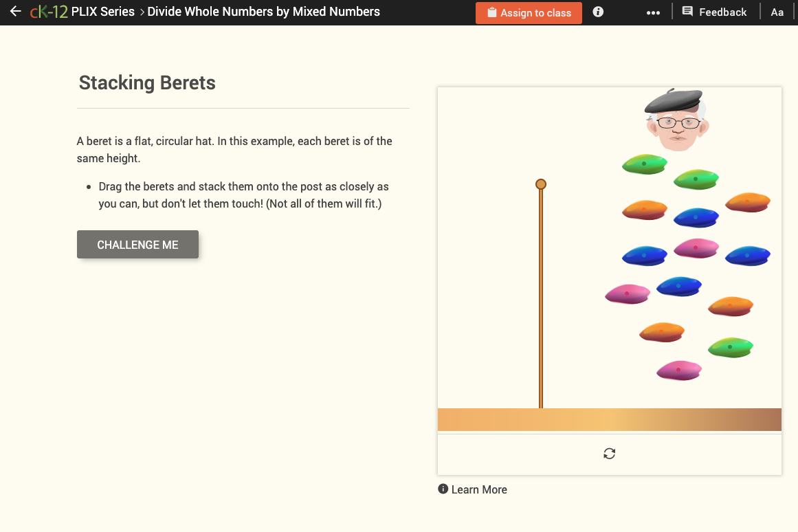Select the bottom pink beret
The width and height of the screenshot is (798, 532).
click(x=678, y=370)
